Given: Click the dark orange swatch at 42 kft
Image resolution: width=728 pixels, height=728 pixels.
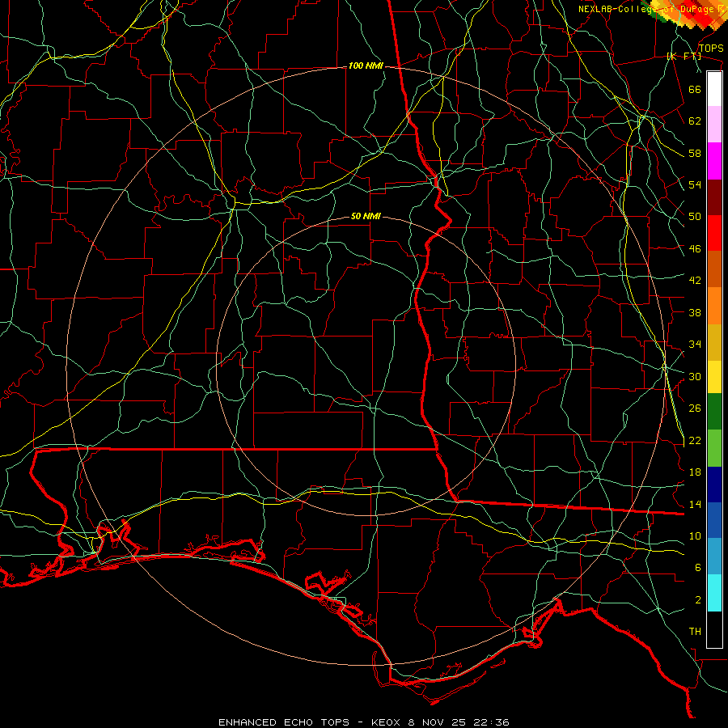Looking at the screenshot, I should point(714,269).
